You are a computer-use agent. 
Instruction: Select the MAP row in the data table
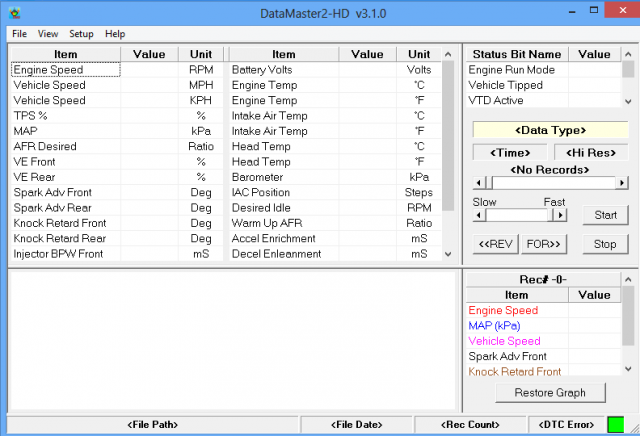pos(118,131)
